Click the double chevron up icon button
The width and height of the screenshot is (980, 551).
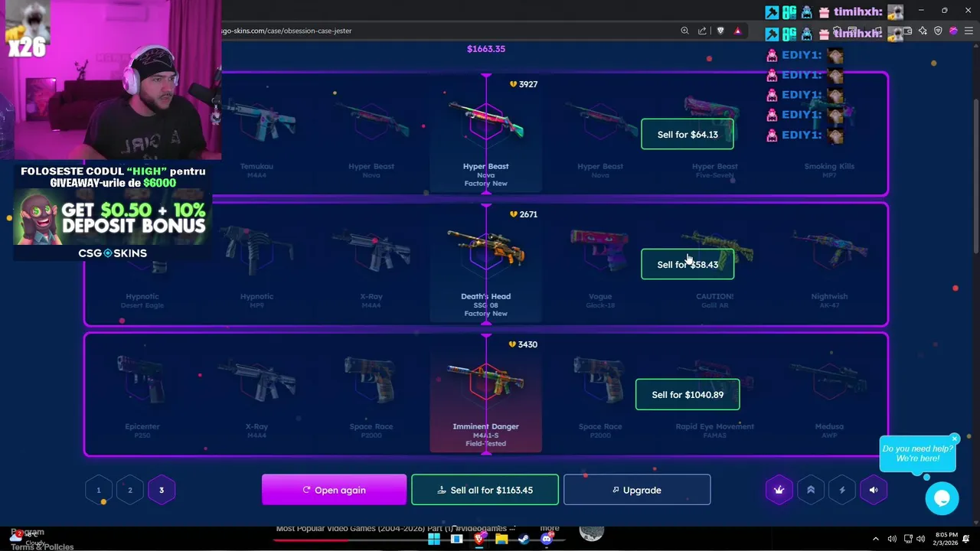[811, 490]
